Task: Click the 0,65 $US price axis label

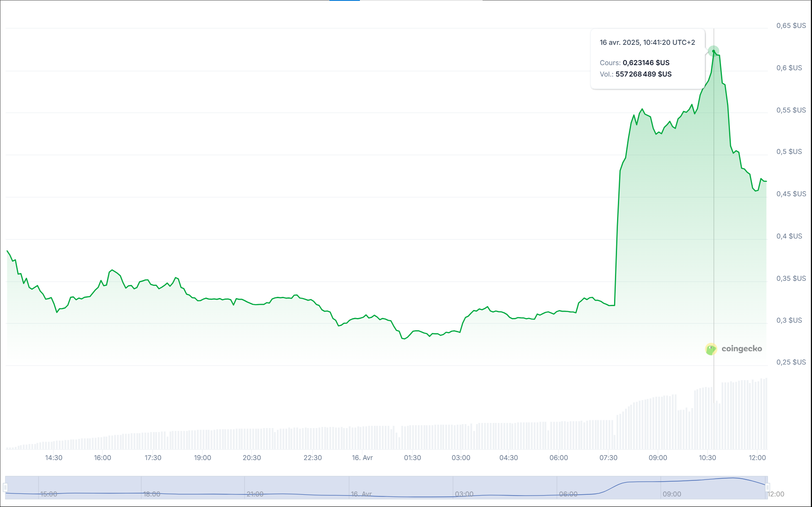Action: click(791, 26)
